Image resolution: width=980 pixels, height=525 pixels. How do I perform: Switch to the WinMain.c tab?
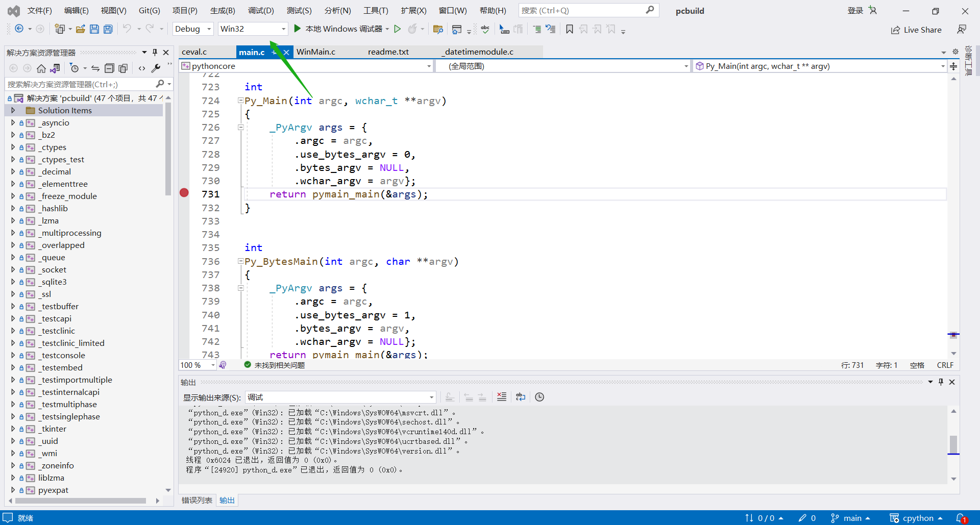[x=316, y=52]
